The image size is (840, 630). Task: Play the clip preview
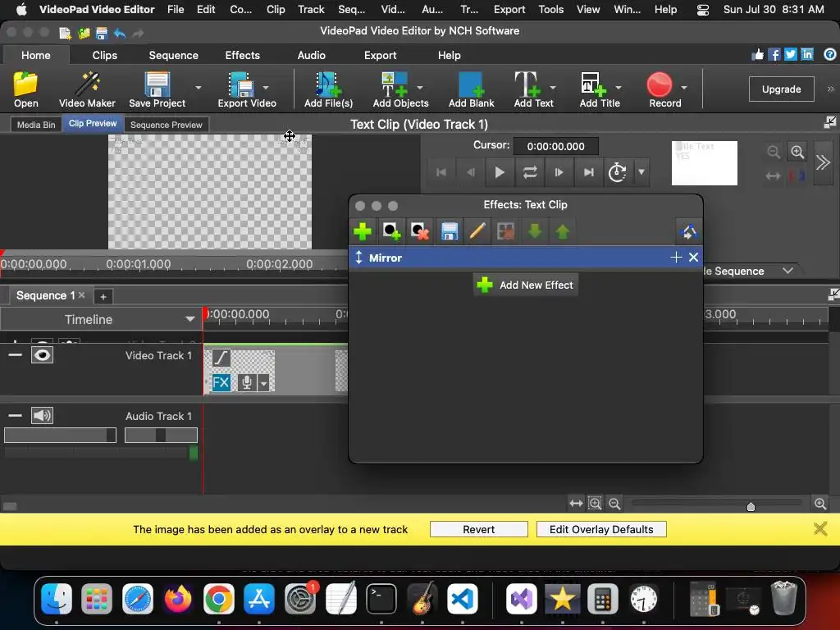[x=500, y=172]
